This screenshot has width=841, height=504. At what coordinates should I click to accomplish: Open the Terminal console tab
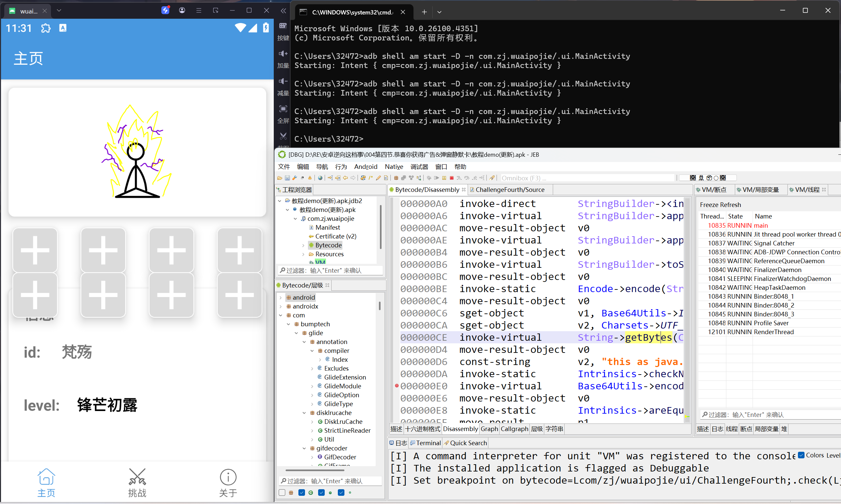(x=428, y=443)
